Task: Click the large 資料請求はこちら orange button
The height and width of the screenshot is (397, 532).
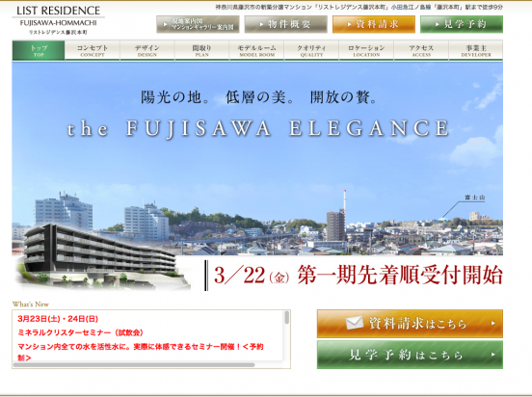Action: point(410,324)
